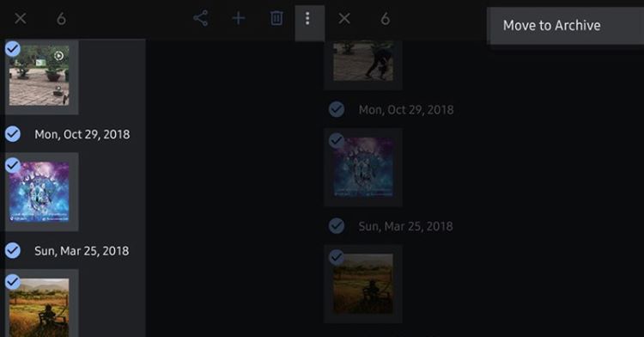The image size is (644, 337).
Task: Click the share icon in the toolbar
Action: (x=200, y=19)
